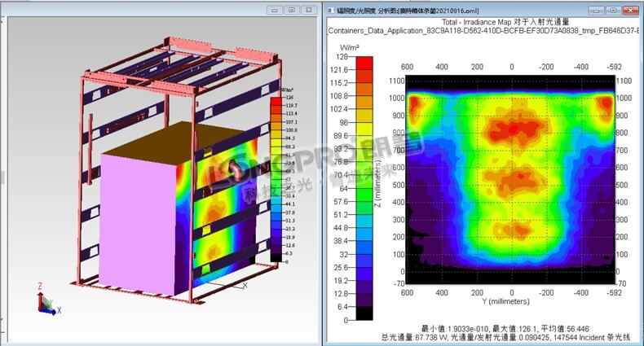Close the 3D model view window
Image resolution: width=644 pixels, height=346 pixels.
[309, 11]
